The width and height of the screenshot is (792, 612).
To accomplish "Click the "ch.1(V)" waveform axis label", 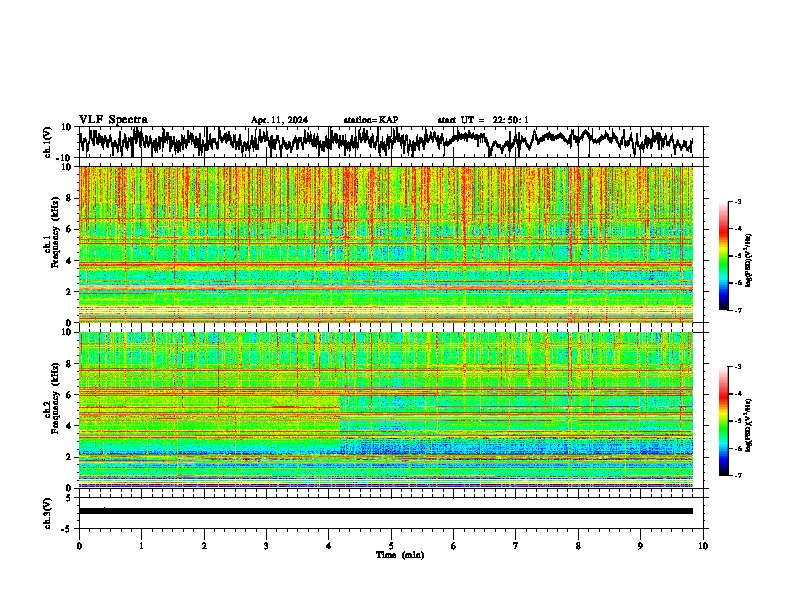I will coord(48,142).
